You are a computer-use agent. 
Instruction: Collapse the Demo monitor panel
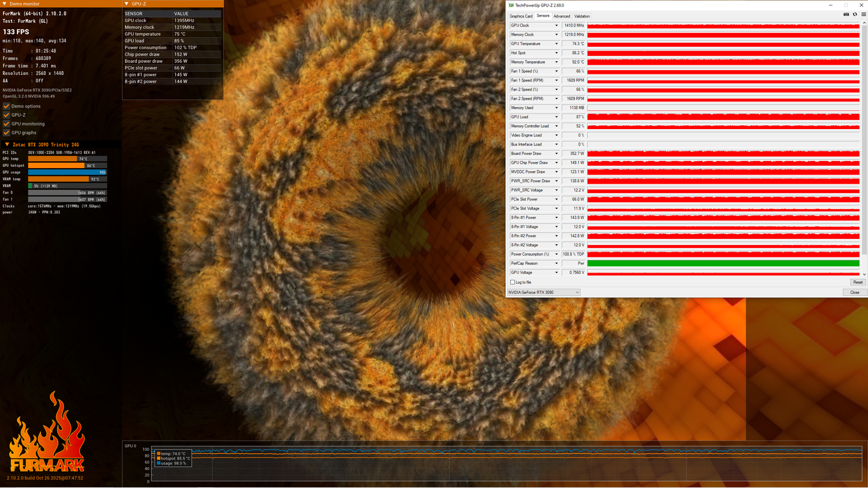[5, 4]
